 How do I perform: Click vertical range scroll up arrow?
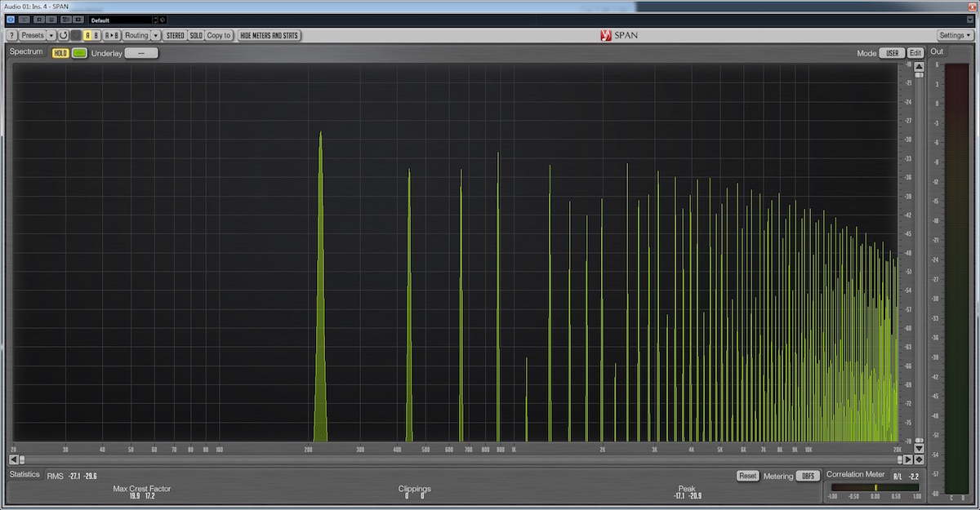[x=919, y=66]
